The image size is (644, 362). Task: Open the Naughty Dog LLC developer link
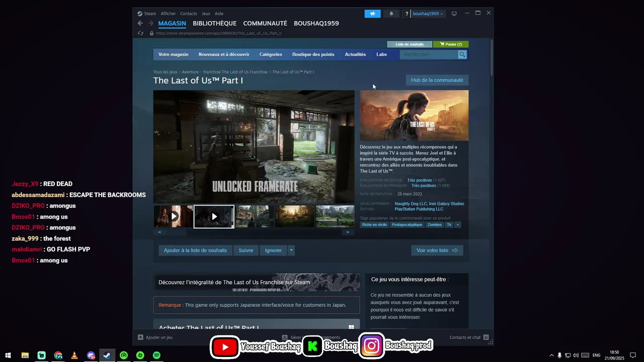click(x=411, y=204)
